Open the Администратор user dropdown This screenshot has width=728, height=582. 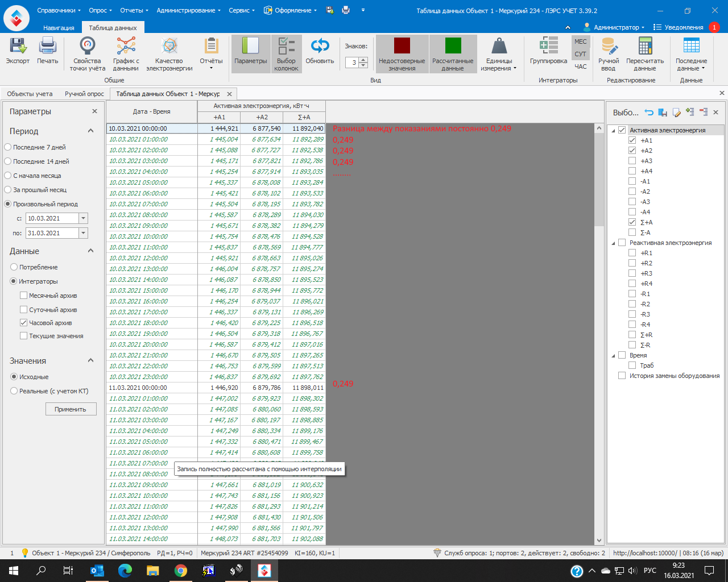pos(614,27)
